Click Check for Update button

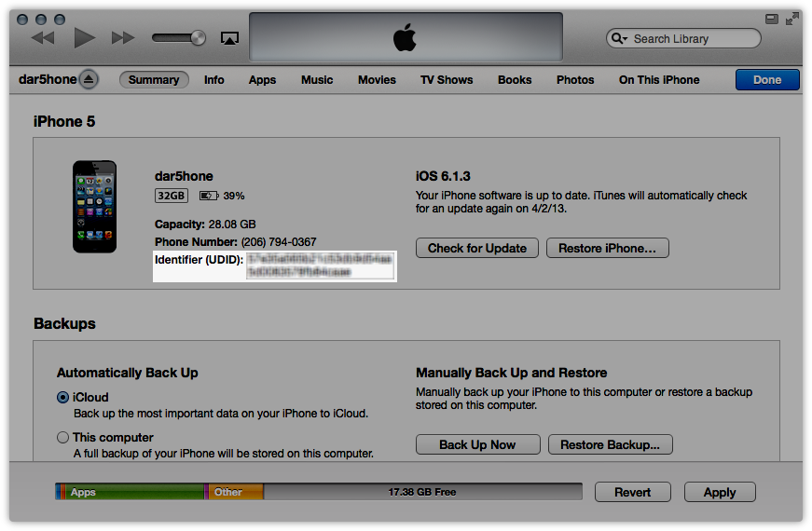[x=477, y=248]
